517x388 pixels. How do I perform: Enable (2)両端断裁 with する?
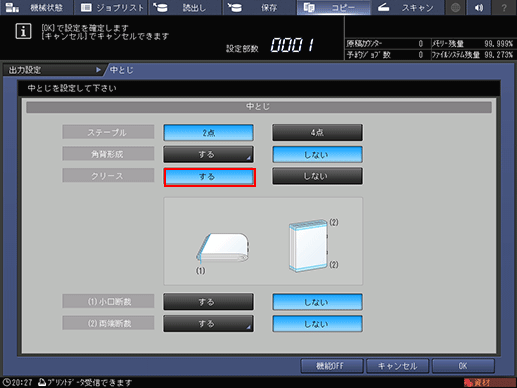(208, 324)
